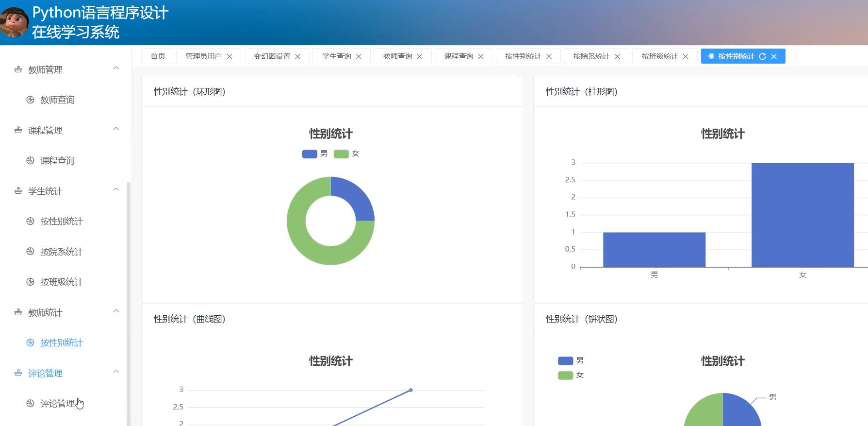Close the 课程查询 tab
868x426 pixels.
(481, 56)
